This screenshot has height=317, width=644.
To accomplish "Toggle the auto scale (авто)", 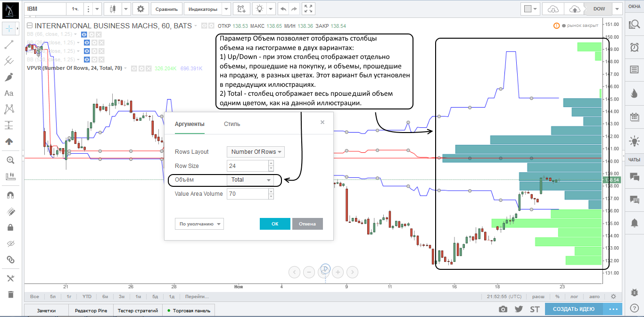I will coord(594,297).
